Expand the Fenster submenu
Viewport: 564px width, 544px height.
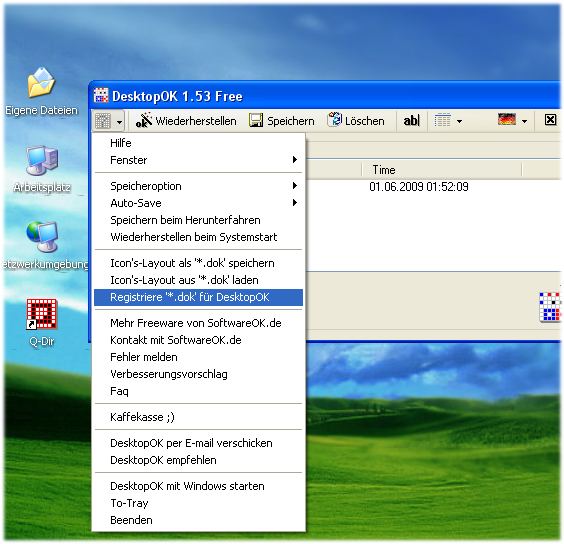(x=198, y=160)
